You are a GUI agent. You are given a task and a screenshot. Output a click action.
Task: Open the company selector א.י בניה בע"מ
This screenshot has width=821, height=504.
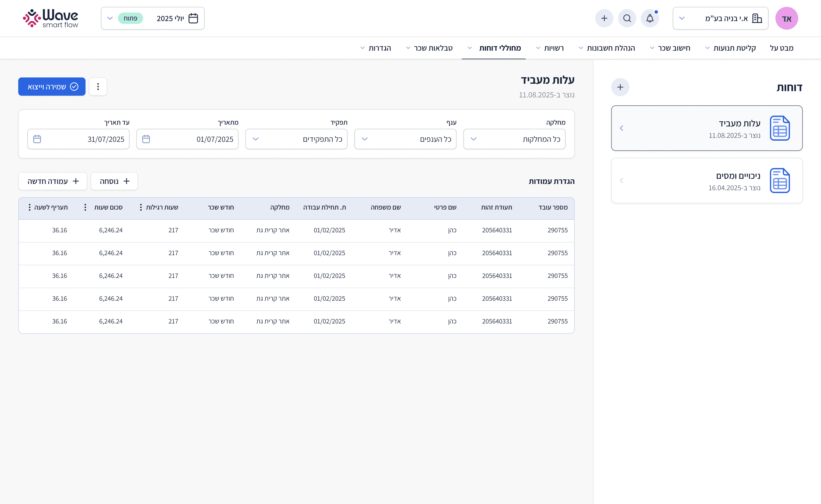pos(720,18)
